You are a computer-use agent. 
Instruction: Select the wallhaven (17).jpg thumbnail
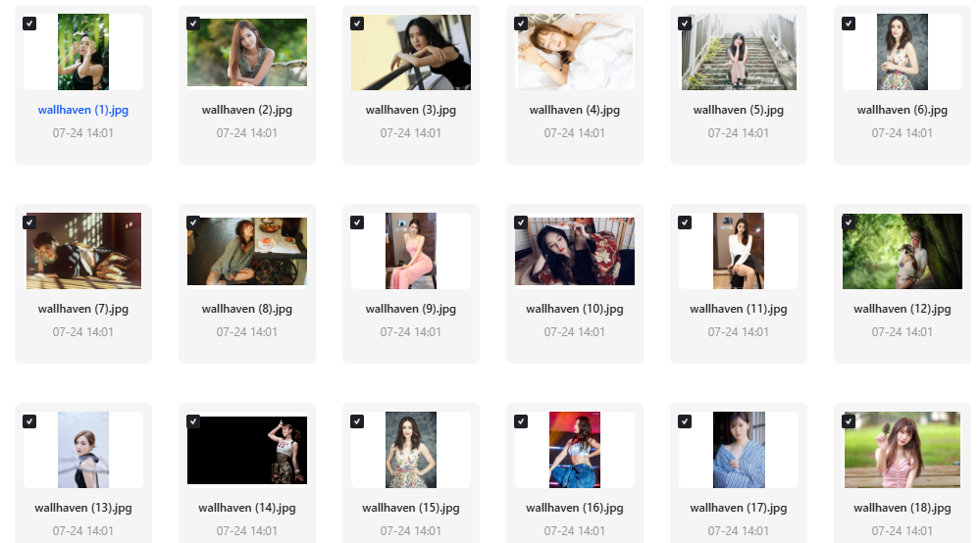click(x=739, y=450)
